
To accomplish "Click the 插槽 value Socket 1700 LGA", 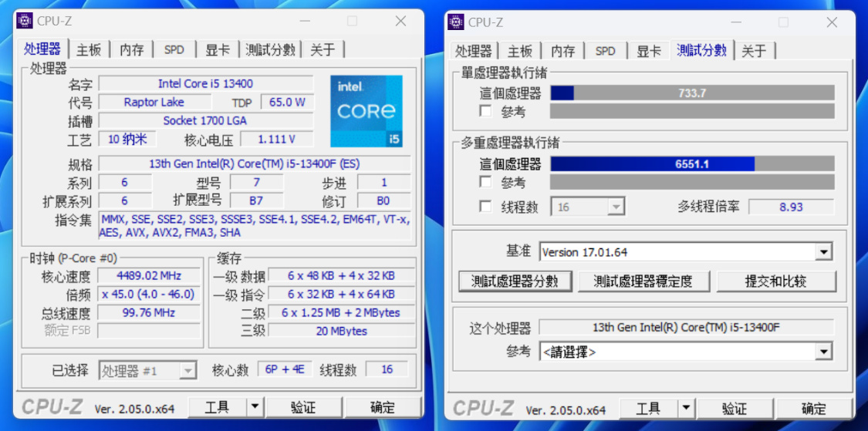I will click(x=206, y=120).
